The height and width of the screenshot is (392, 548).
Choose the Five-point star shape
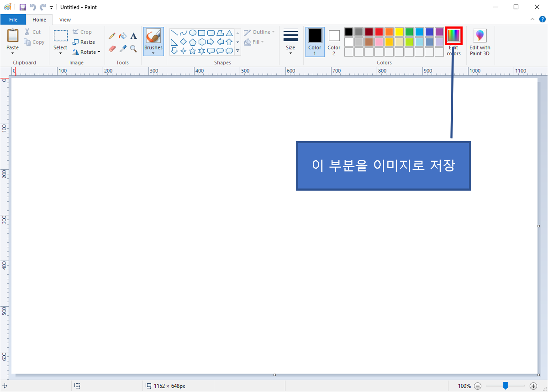(192, 51)
